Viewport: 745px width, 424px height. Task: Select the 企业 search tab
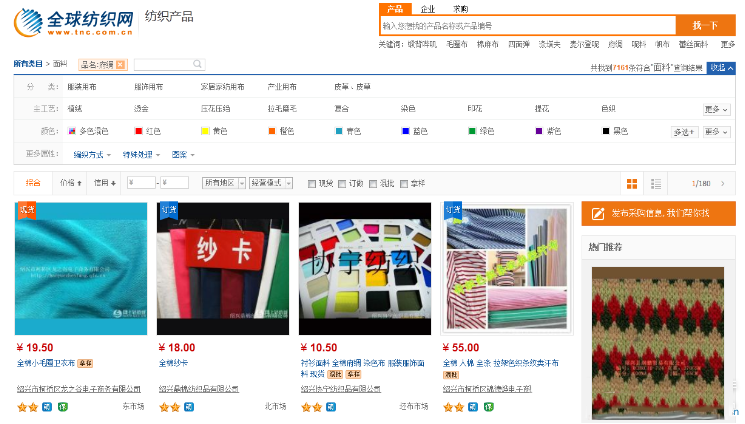click(x=428, y=9)
